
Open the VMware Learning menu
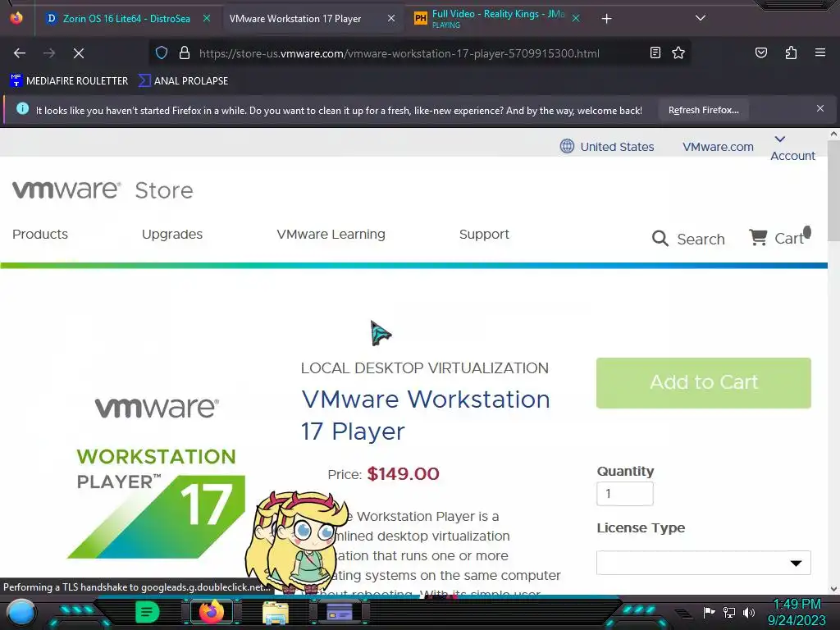(331, 234)
